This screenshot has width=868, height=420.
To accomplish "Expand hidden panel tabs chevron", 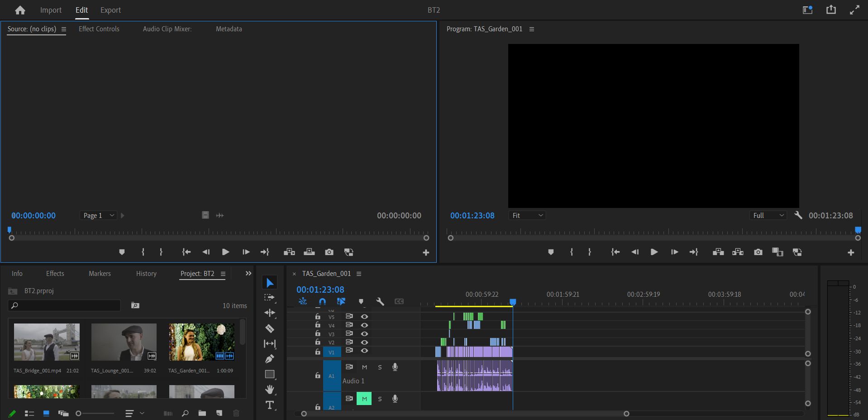I will 248,273.
